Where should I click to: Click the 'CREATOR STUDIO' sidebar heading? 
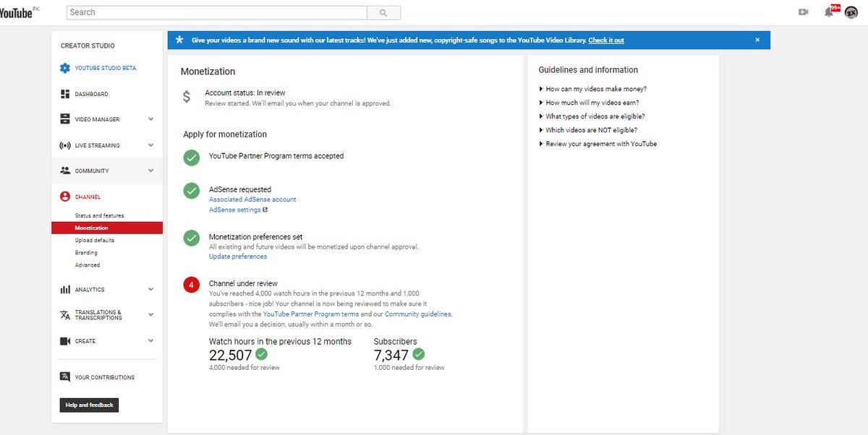pos(88,46)
